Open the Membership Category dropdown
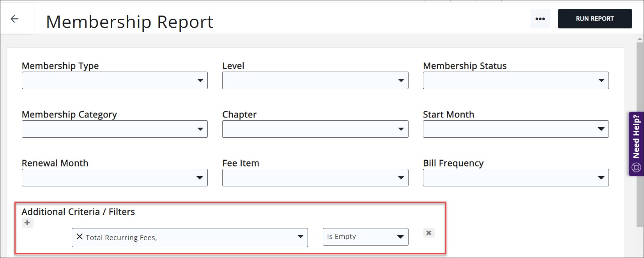Viewport: 644px width, 258px height. pos(115,129)
